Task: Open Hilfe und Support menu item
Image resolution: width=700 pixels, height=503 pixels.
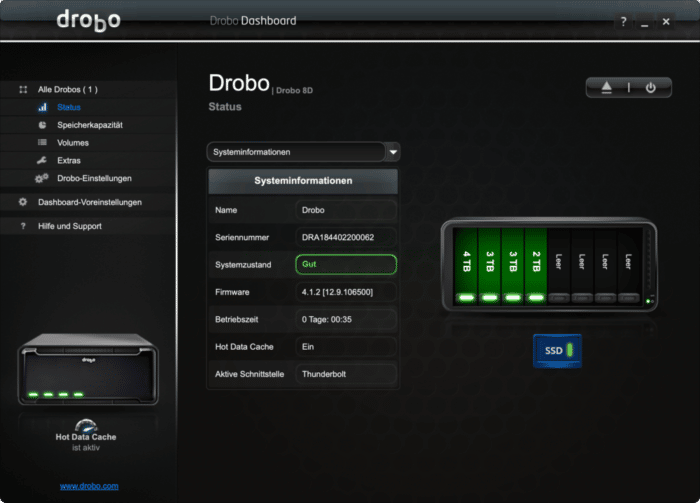Action: click(x=70, y=226)
